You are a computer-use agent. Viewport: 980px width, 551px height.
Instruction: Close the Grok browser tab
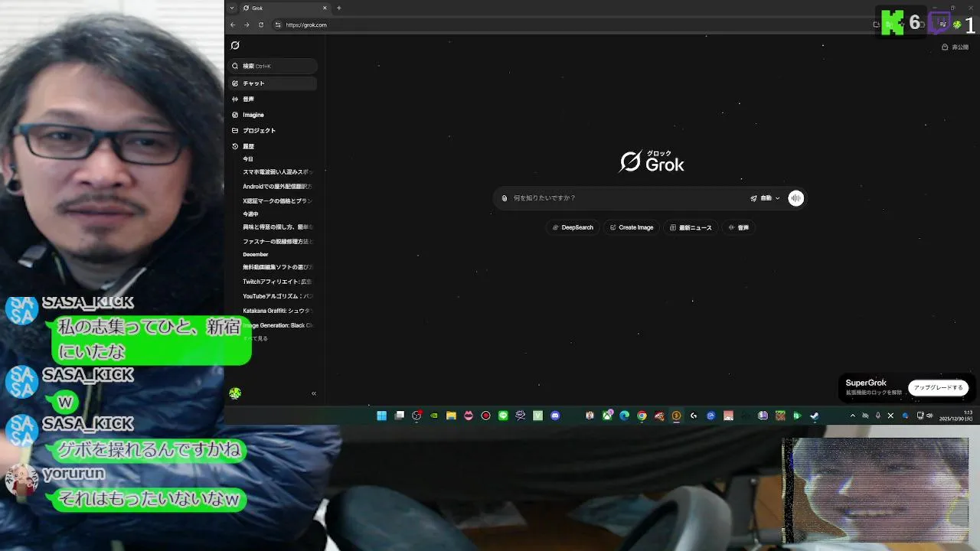tap(325, 8)
